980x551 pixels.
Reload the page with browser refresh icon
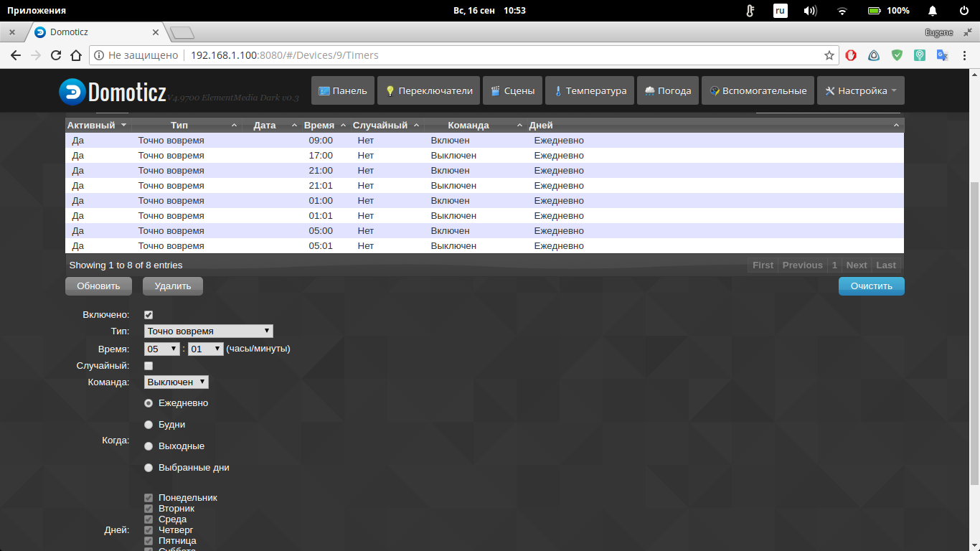tap(56, 55)
